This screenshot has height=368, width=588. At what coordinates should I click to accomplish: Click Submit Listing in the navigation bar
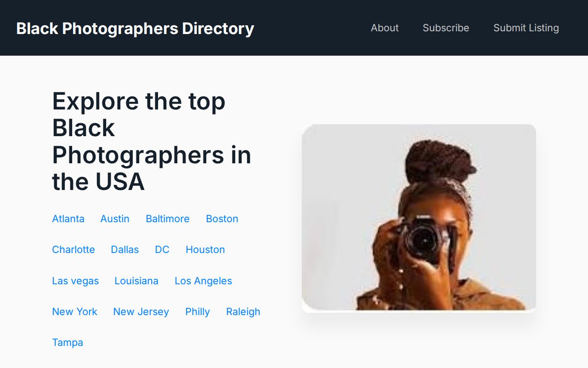tap(526, 28)
